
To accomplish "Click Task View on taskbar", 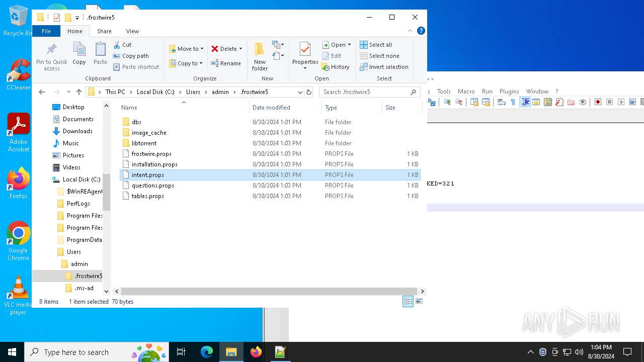I will (x=181, y=352).
